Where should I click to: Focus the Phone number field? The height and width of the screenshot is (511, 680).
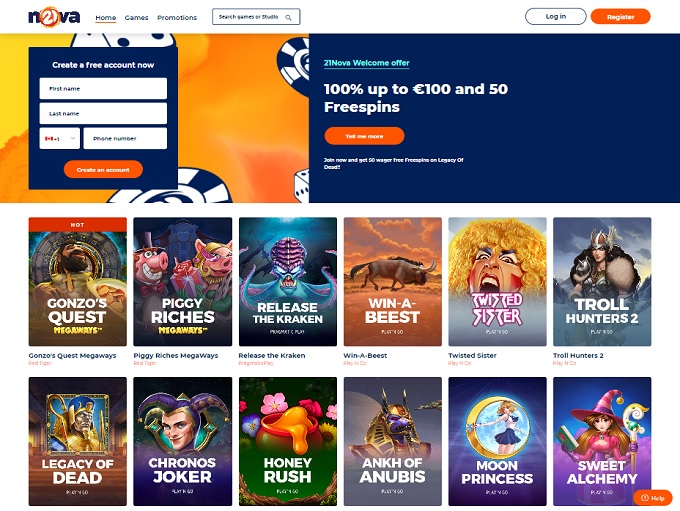point(125,138)
